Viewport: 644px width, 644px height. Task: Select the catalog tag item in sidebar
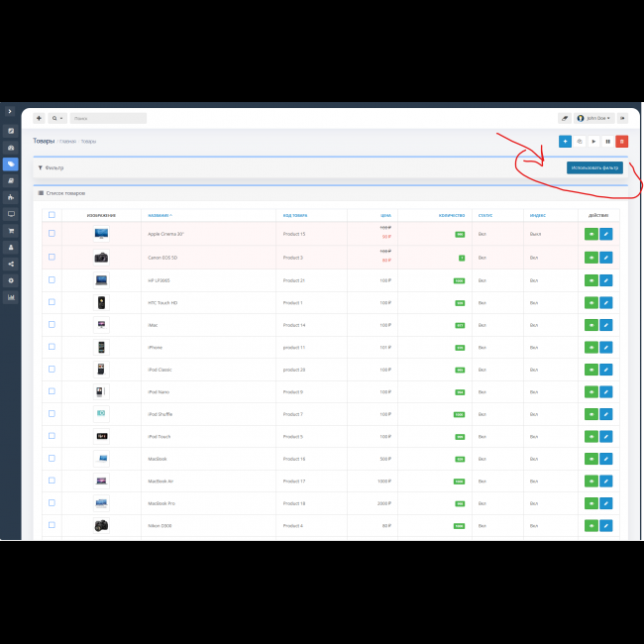(x=11, y=164)
